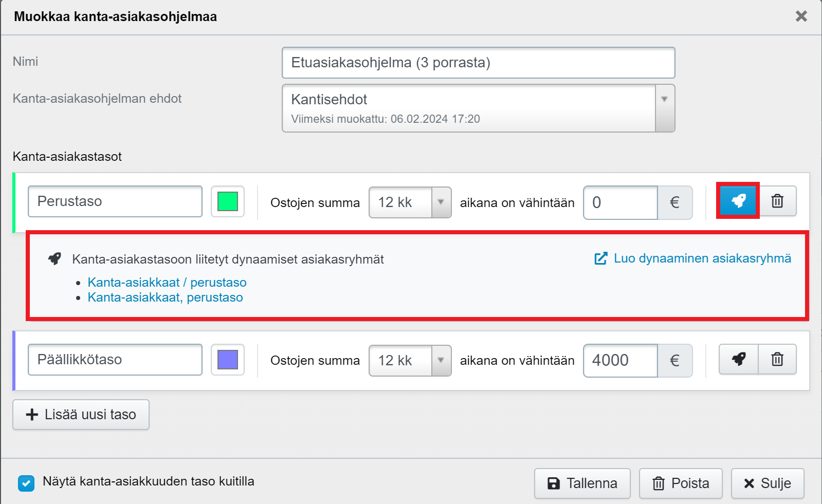
Task: Open the 12 kk dropdown for Perustaso
Action: [410, 202]
